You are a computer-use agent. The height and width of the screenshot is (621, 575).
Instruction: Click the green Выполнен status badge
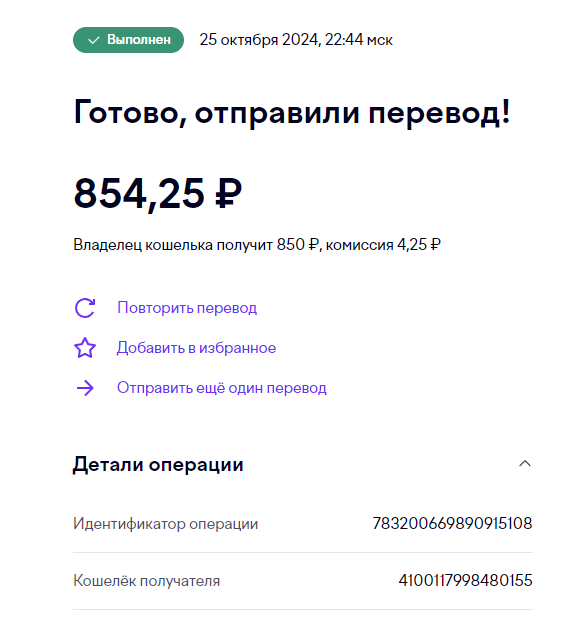coord(128,40)
